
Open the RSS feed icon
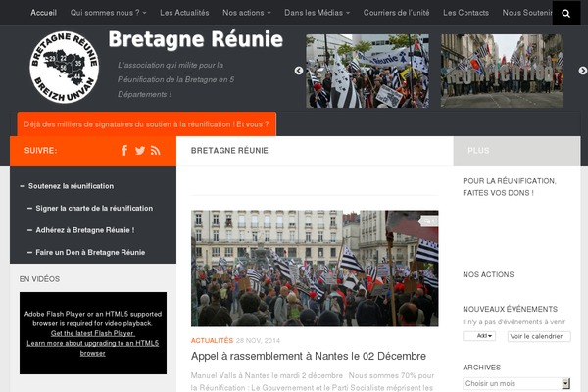[x=155, y=151]
